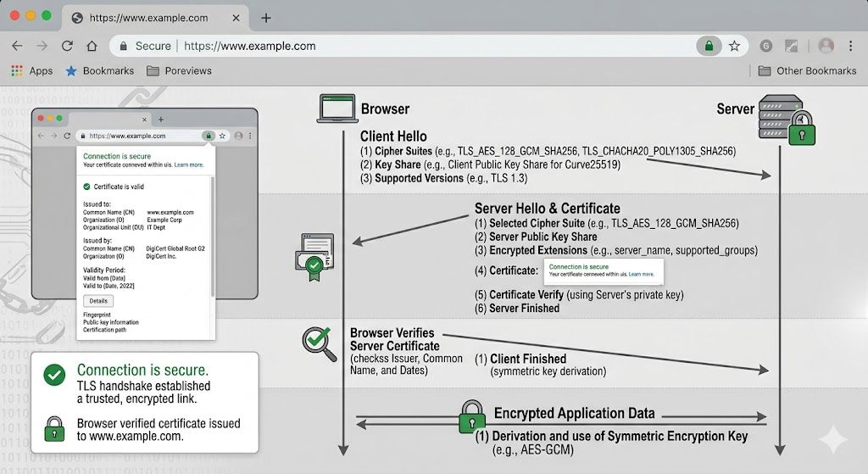
Task: Click the padlock next to Secure
Action: pos(124,46)
